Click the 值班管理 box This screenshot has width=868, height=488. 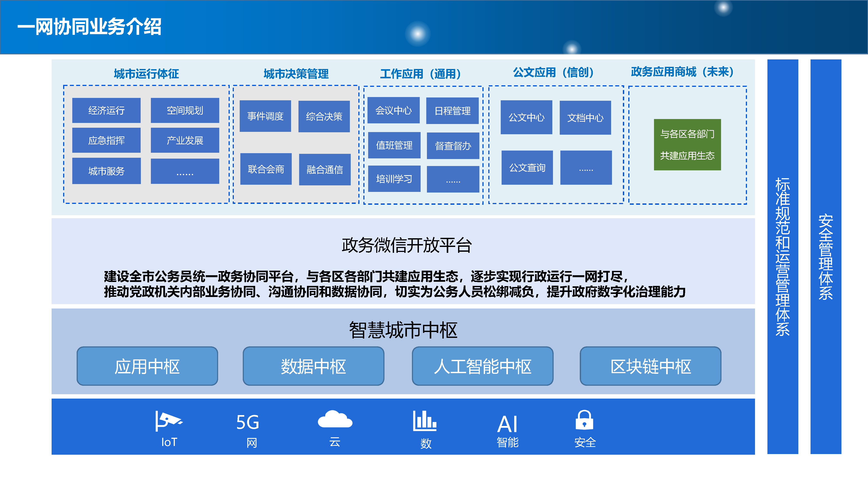tap(394, 145)
